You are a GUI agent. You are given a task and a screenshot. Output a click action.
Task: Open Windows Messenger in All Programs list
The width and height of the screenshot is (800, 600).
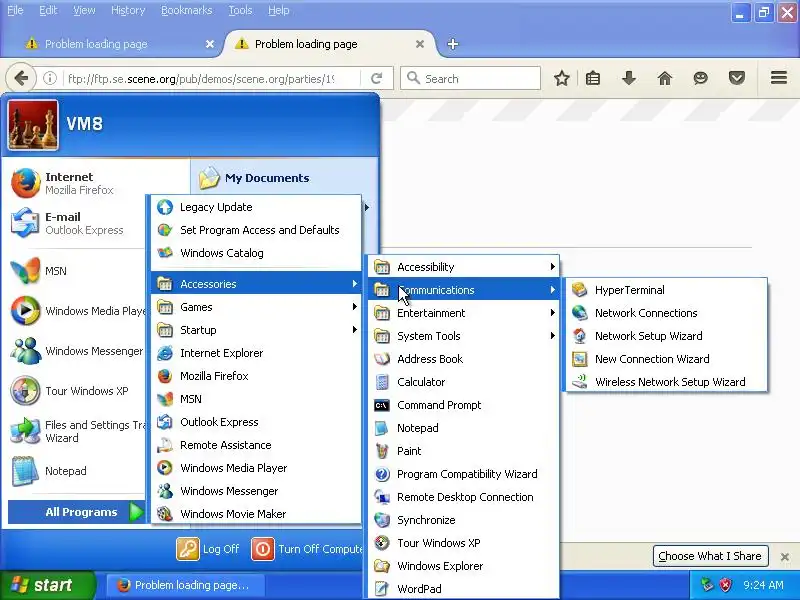256,491
